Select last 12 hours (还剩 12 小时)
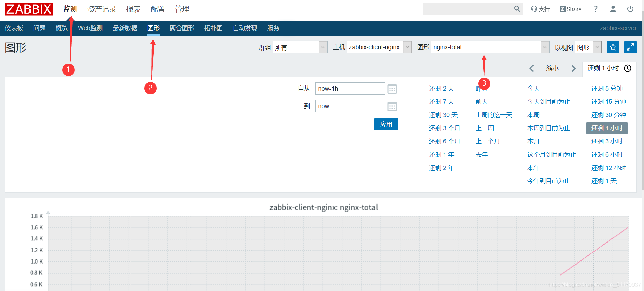This screenshot has height=291, width=644. tap(609, 168)
